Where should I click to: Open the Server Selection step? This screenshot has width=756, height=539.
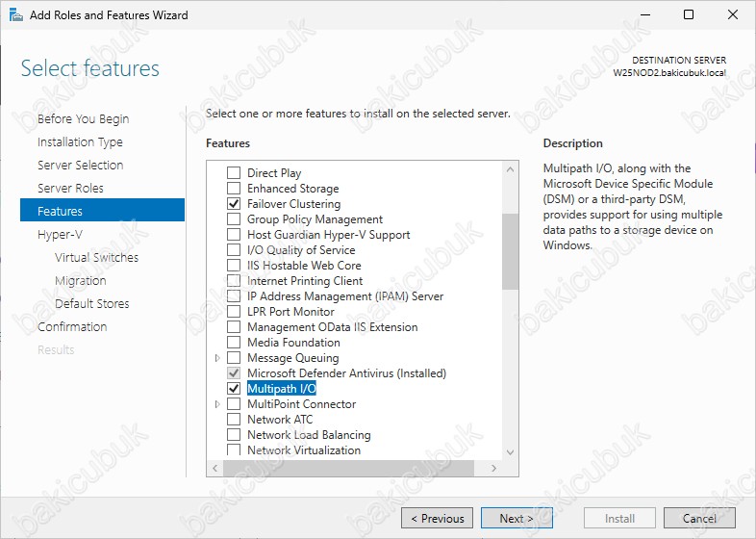pos(80,165)
